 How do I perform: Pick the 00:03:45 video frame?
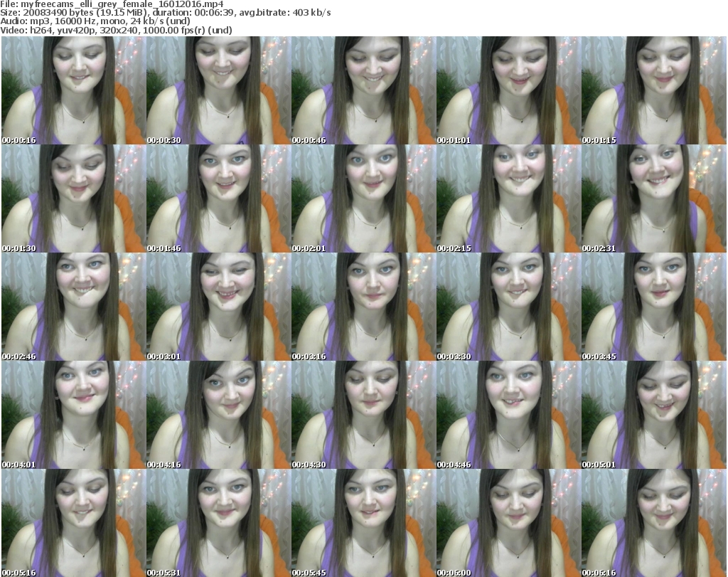point(654,307)
